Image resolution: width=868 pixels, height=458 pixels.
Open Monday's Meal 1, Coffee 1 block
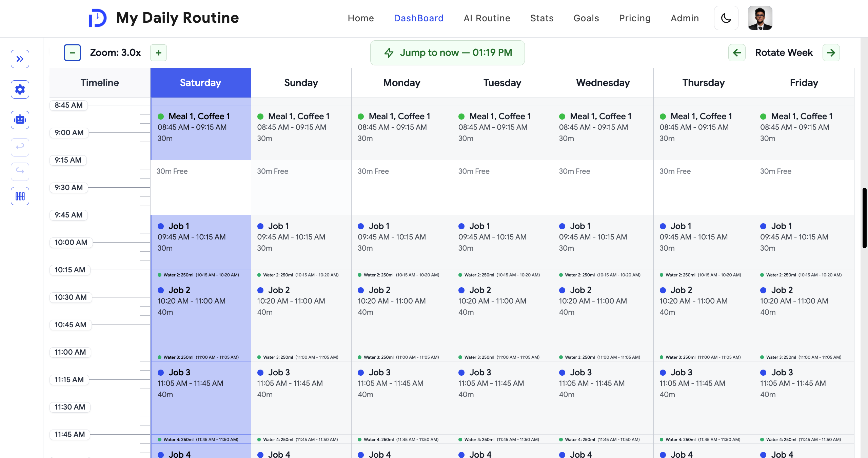tap(402, 132)
